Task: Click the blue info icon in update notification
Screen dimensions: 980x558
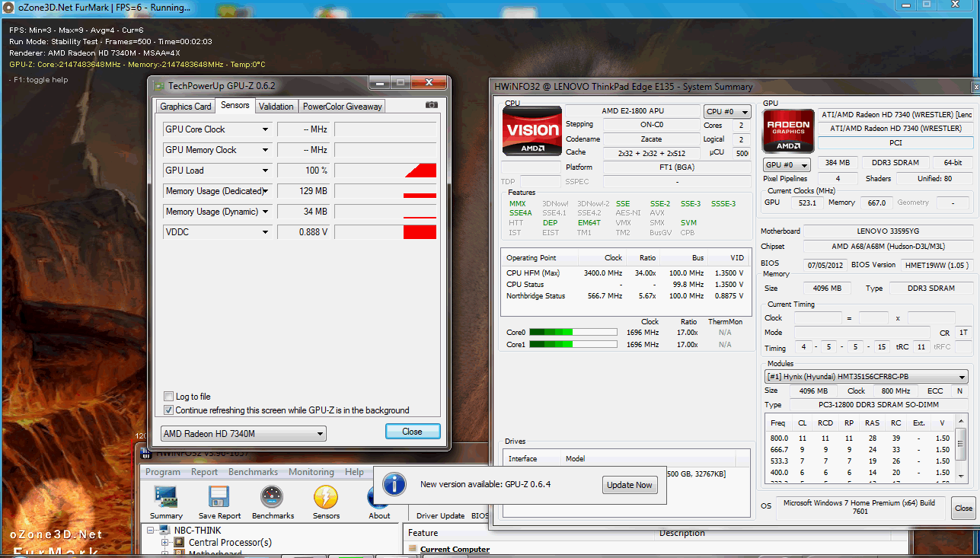Action: tap(394, 485)
